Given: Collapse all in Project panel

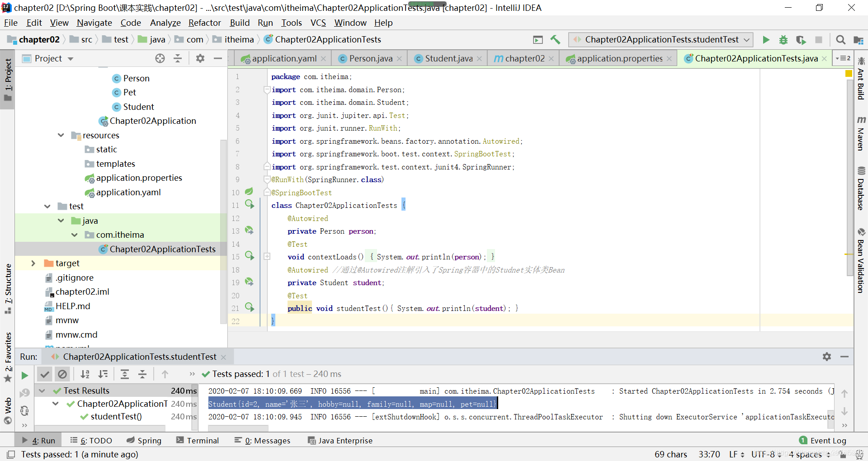Looking at the screenshot, I should (178, 58).
